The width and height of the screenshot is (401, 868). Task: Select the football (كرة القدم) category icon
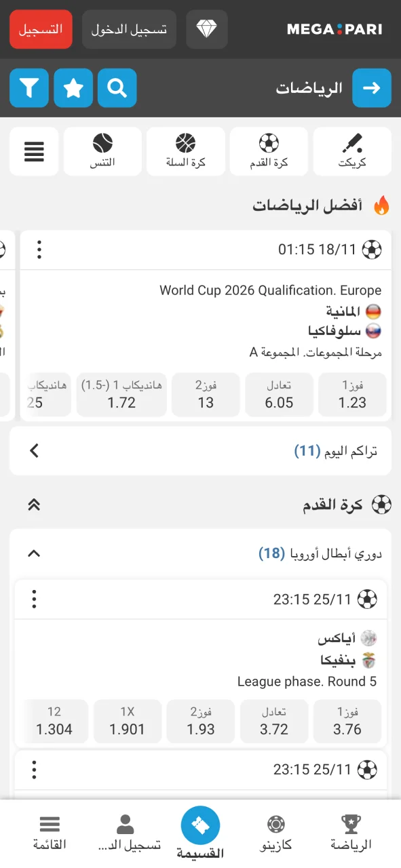click(x=269, y=151)
